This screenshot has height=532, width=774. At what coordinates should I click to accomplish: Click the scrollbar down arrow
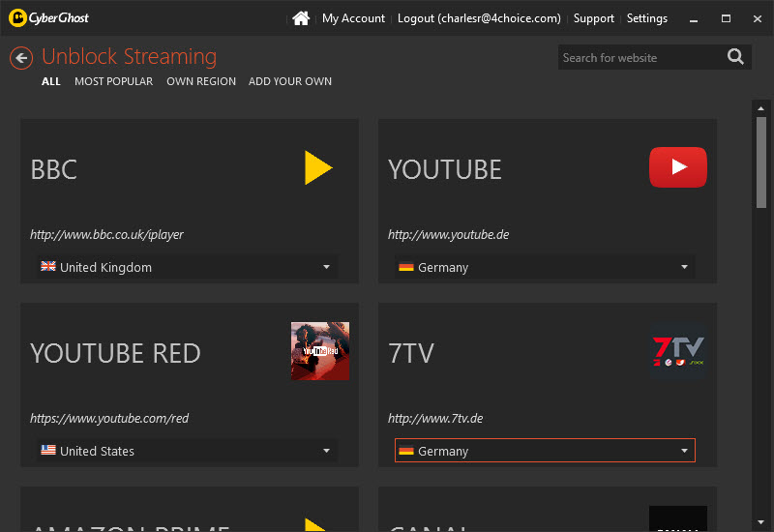click(760, 522)
